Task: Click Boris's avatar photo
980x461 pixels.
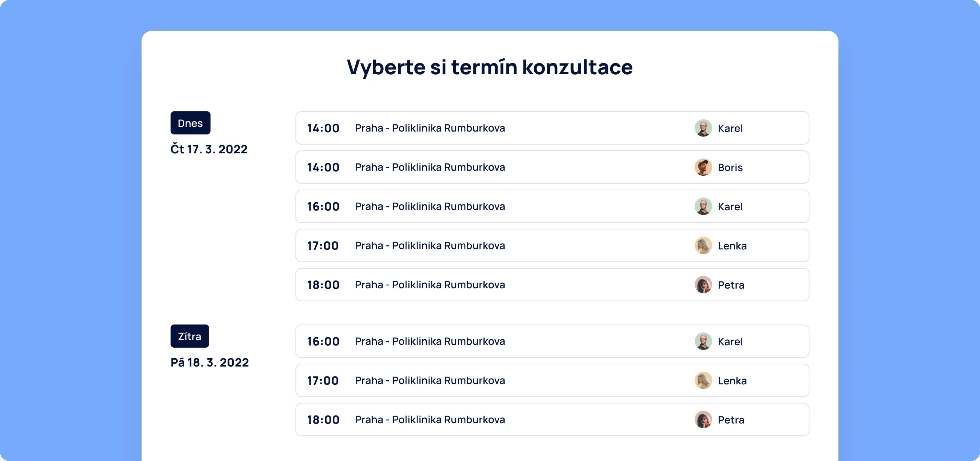Action: click(x=703, y=167)
